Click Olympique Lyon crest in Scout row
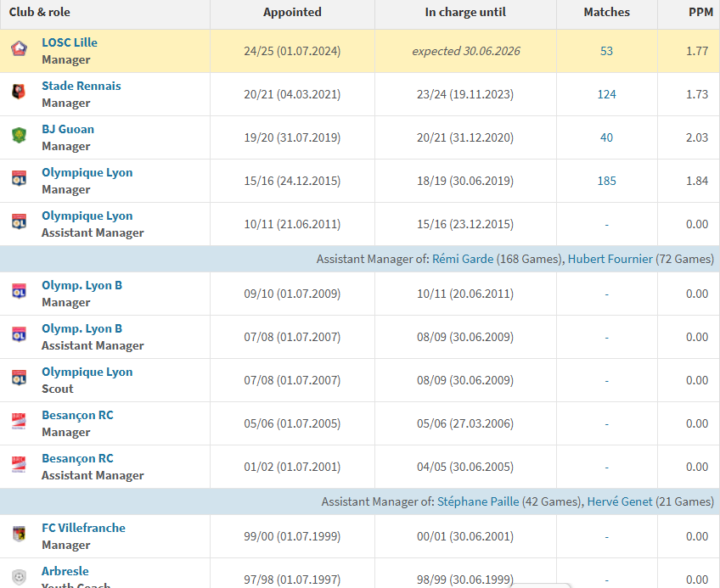Viewport: 720px width, 588px height. click(x=19, y=378)
